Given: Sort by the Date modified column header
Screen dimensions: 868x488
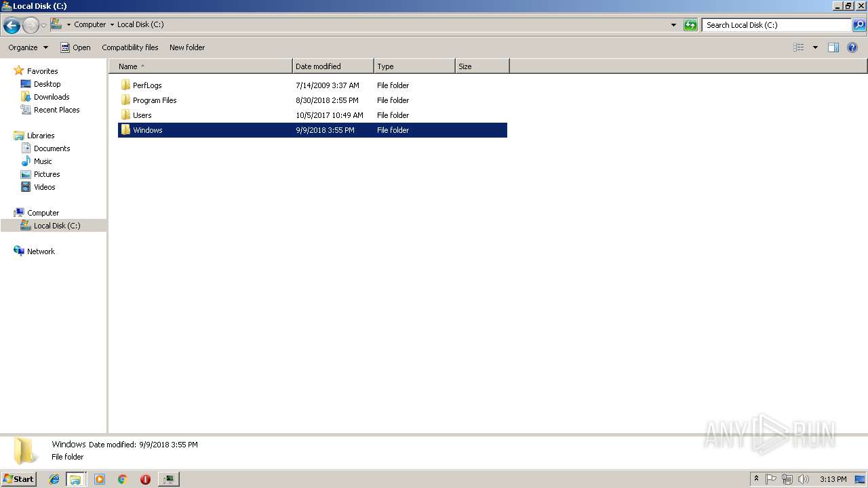Looking at the screenshot, I should pos(333,66).
